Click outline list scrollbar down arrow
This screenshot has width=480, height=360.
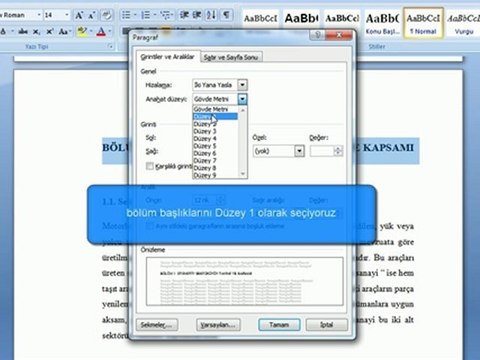[243, 174]
